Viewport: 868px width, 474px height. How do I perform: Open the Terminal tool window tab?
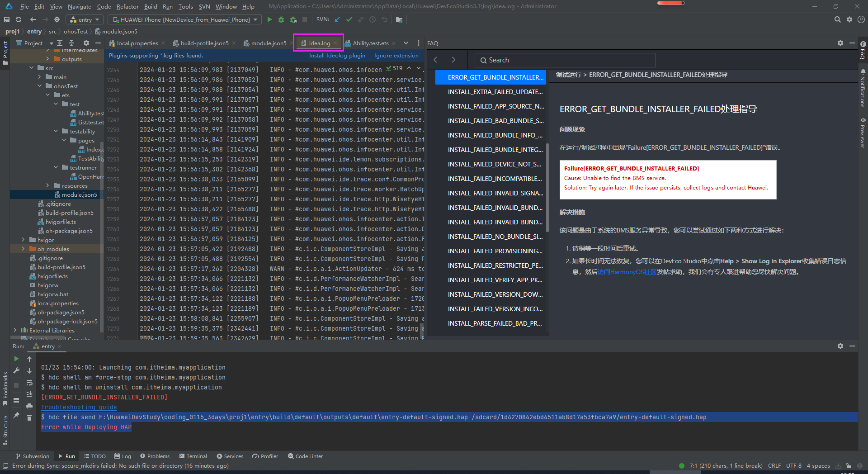pos(193,456)
